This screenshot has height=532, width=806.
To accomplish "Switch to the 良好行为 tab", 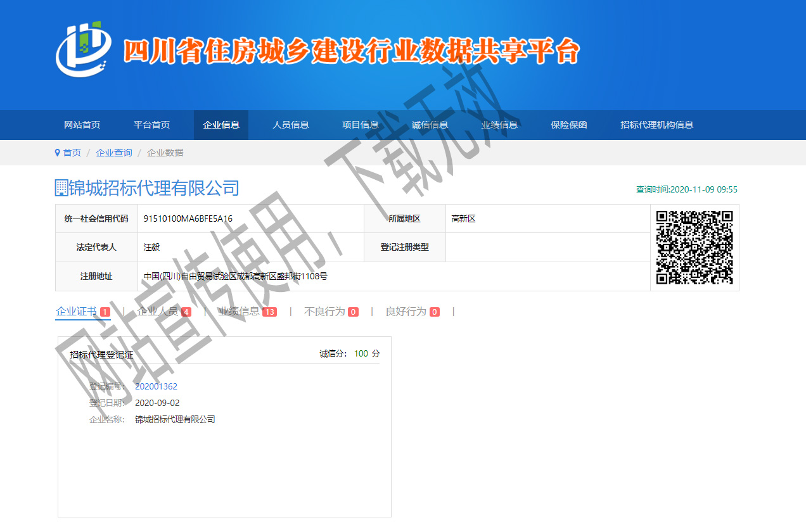I will [x=406, y=312].
